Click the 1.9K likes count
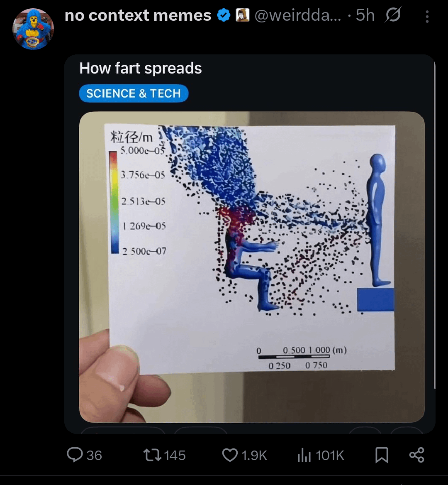Viewport: 448px width, 485px height. tap(254, 455)
